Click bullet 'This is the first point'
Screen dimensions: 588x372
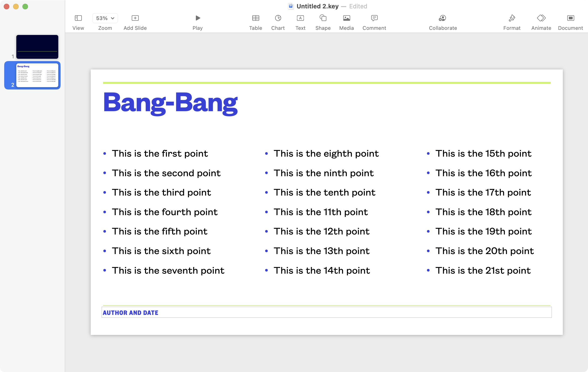(x=160, y=154)
